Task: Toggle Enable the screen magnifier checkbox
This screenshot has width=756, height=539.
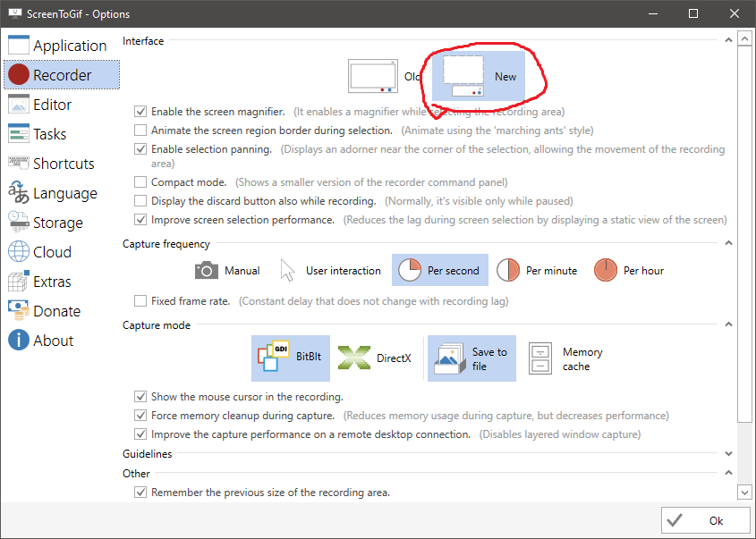Action: point(140,111)
